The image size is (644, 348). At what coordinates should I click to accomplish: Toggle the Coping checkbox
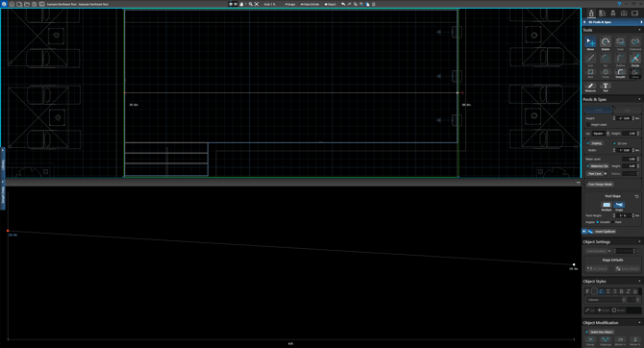[588, 143]
